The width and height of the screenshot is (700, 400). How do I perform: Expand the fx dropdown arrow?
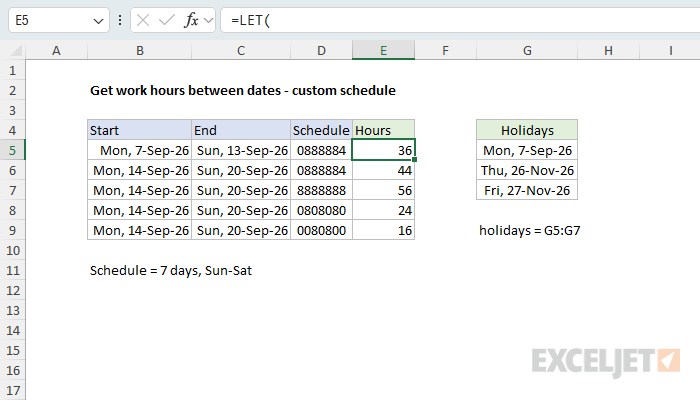click(208, 21)
